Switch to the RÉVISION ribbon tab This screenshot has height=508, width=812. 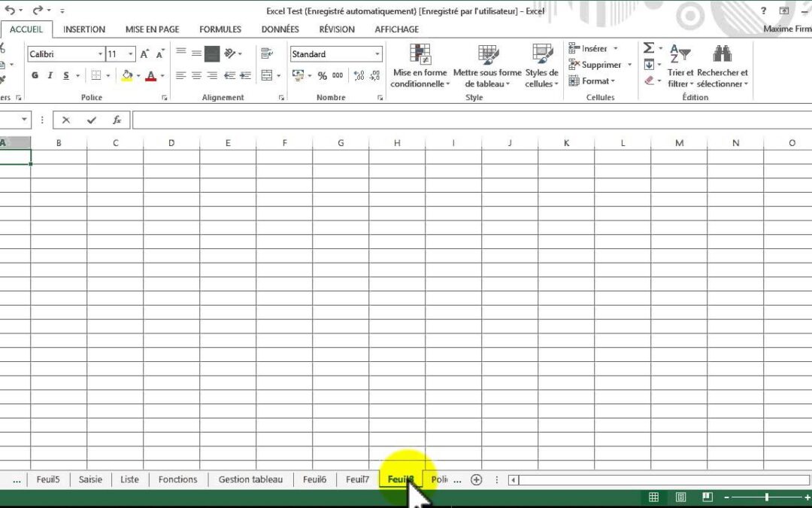click(337, 29)
